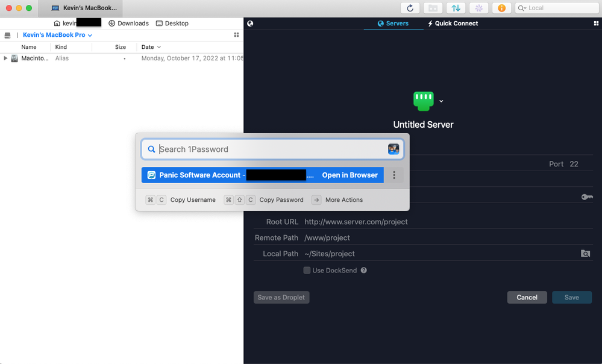This screenshot has width=602, height=364.
Task: Click the orange info toolbar icon
Action: pyautogui.click(x=501, y=8)
